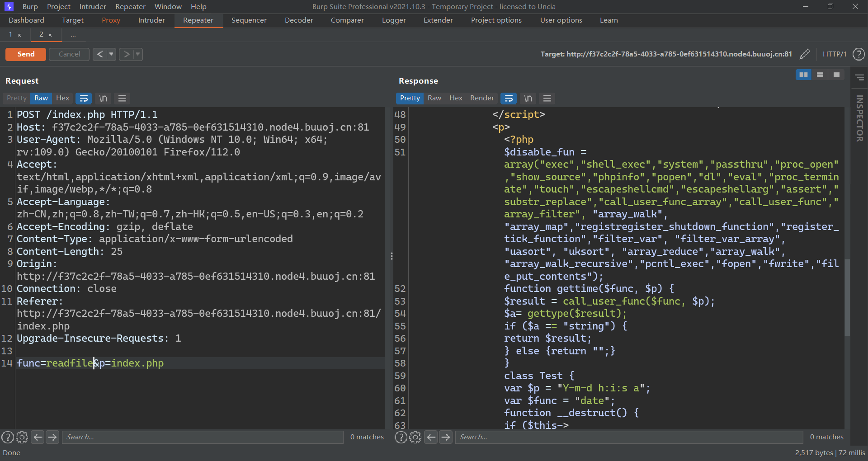868x461 pixels.
Task: Open response search help icon
Action: coord(401,437)
